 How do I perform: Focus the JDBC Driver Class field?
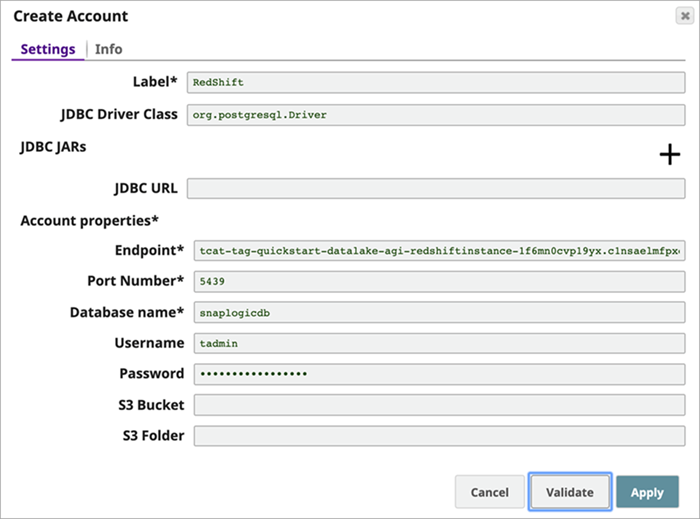(436, 115)
